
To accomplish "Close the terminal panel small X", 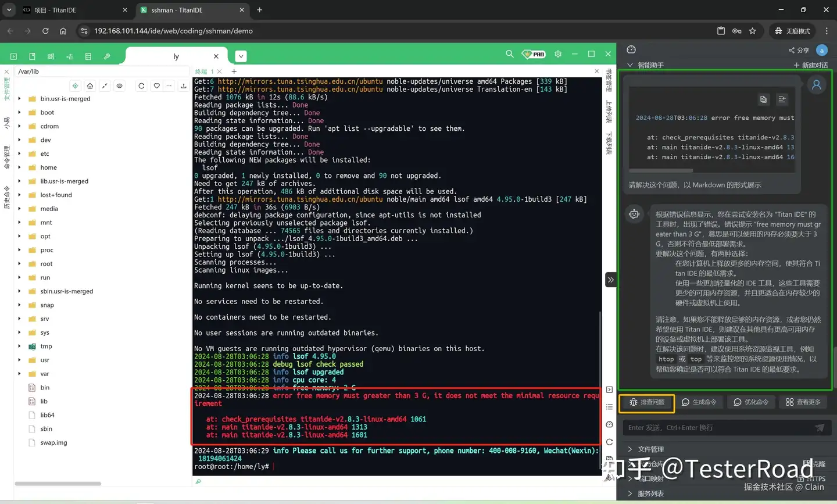I will [596, 71].
